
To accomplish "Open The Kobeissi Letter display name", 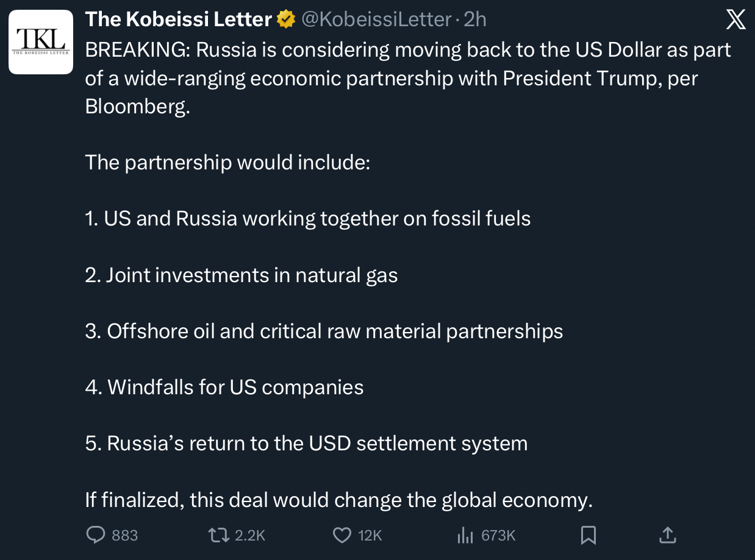I will point(178,19).
